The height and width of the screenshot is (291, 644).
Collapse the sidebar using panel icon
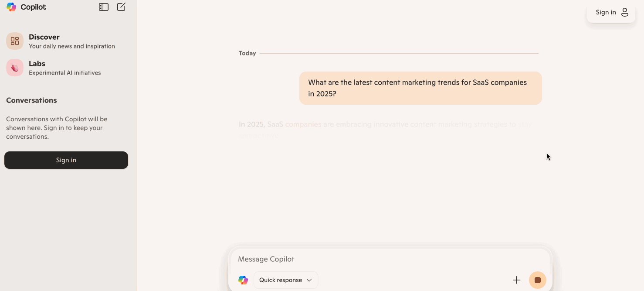click(x=104, y=7)
